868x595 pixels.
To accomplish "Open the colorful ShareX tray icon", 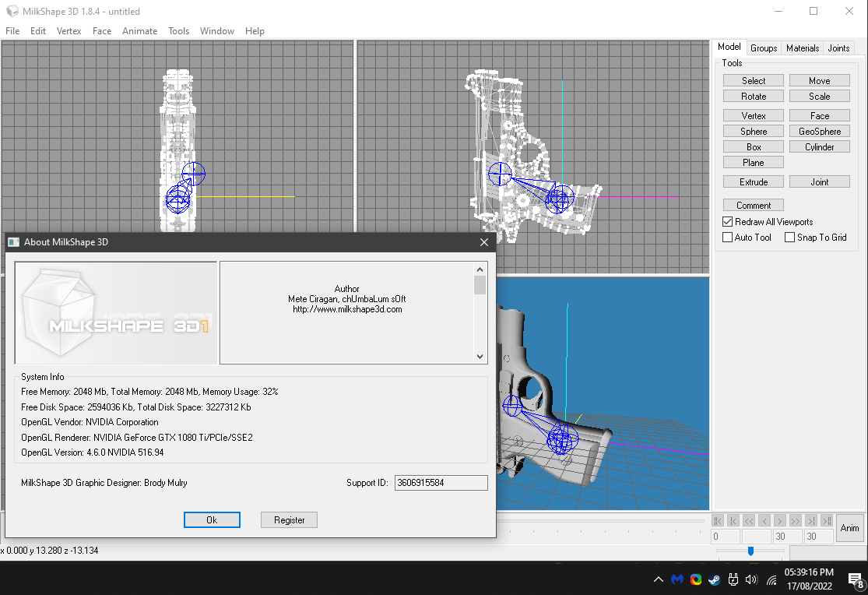I will (x=696, y=579).
